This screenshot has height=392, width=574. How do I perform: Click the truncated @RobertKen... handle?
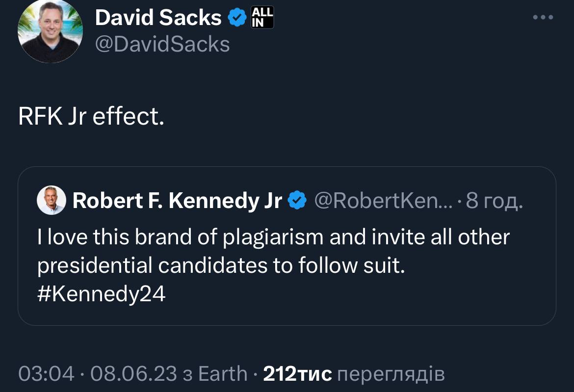(377, 200)
